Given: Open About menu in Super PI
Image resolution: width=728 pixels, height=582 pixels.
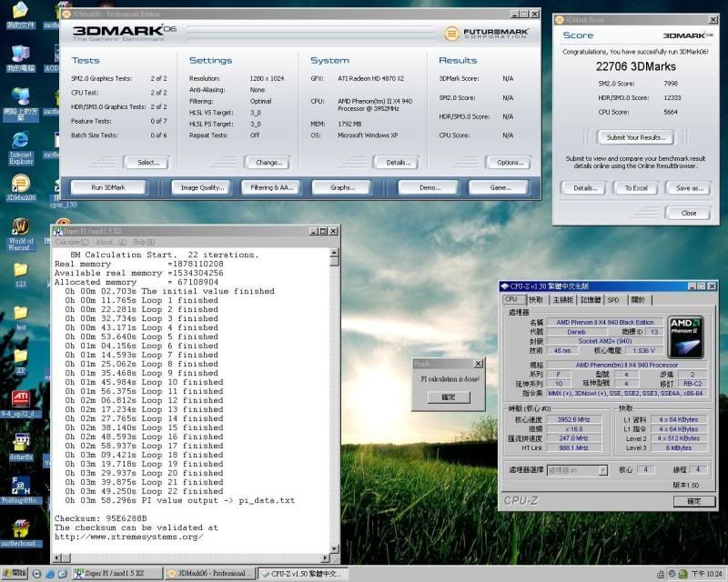Looking at the screenshot, I should [111, 242].
